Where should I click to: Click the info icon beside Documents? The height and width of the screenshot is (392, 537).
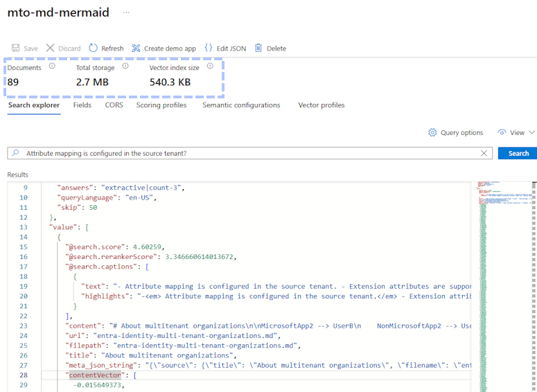click(51, 67)
